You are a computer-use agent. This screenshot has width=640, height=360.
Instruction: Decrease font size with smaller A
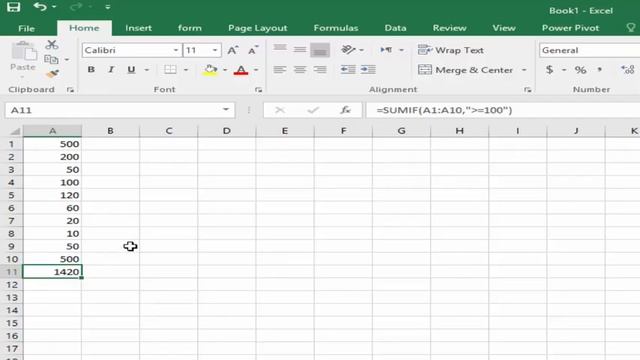pos(253,50)
